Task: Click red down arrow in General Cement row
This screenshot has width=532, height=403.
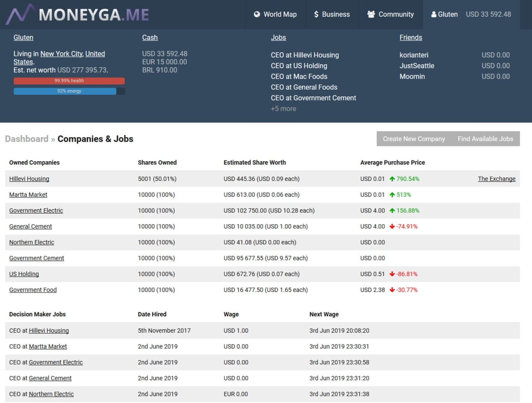Action: coord(392,227)
